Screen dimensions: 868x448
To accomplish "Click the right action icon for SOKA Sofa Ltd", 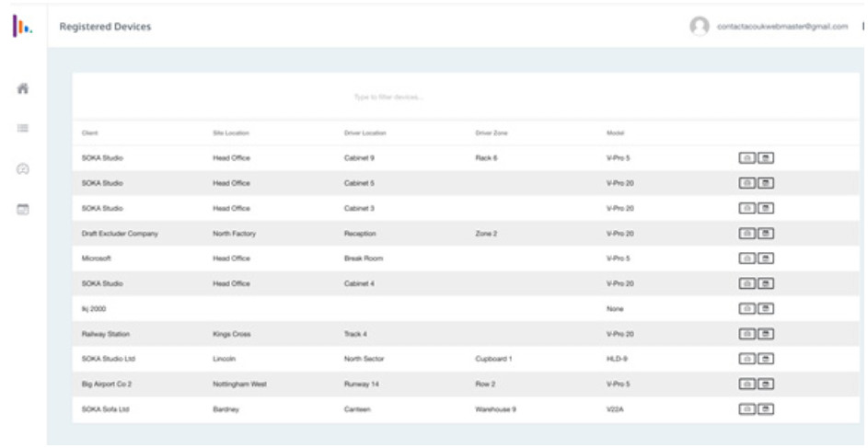I will (x=765, y=409).
